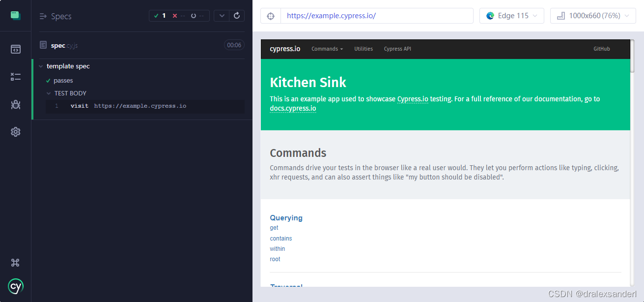Click the failed tests X count
The image size is (644, 302).
(x=179, y=16)
